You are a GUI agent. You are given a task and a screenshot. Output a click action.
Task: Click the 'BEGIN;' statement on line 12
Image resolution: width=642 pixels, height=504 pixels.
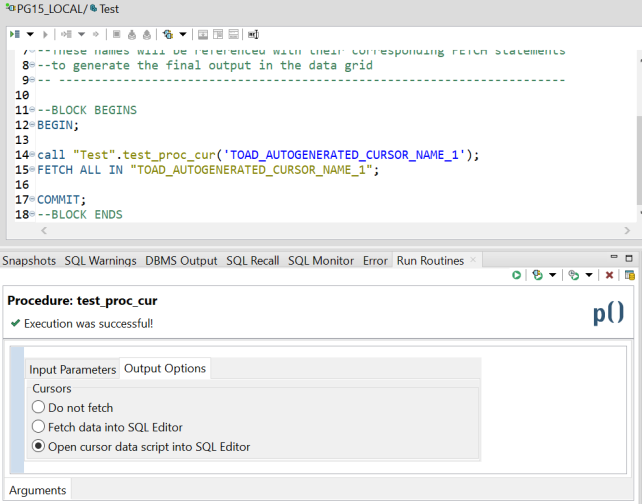click(x=58, y=125)
